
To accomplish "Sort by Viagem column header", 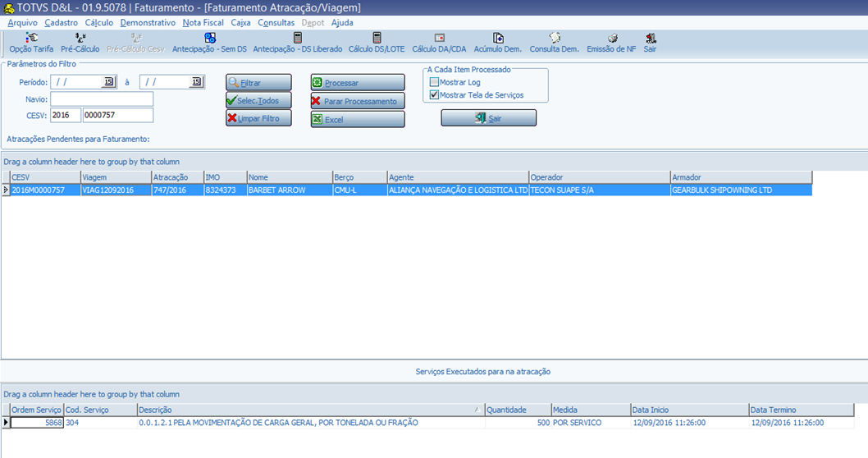I will [116, 177].
